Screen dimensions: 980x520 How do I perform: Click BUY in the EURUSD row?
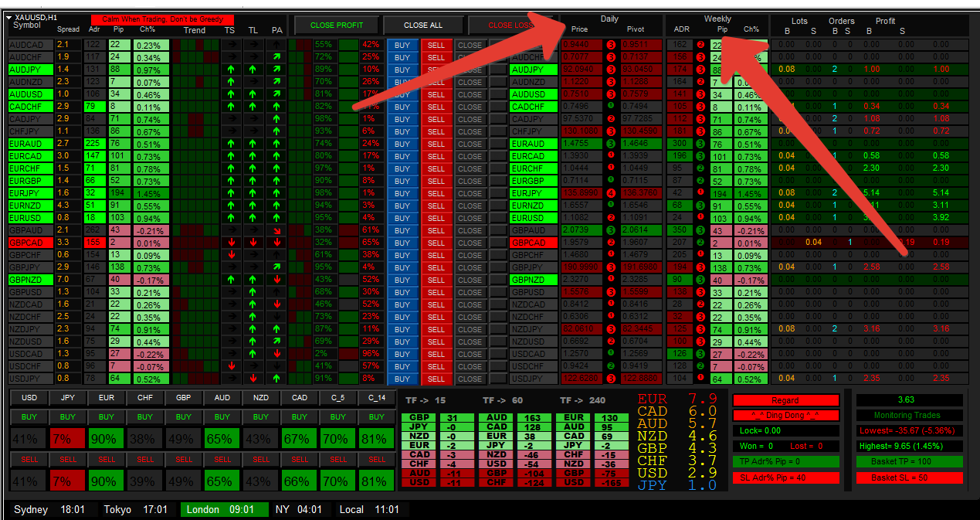pos(402,219)
